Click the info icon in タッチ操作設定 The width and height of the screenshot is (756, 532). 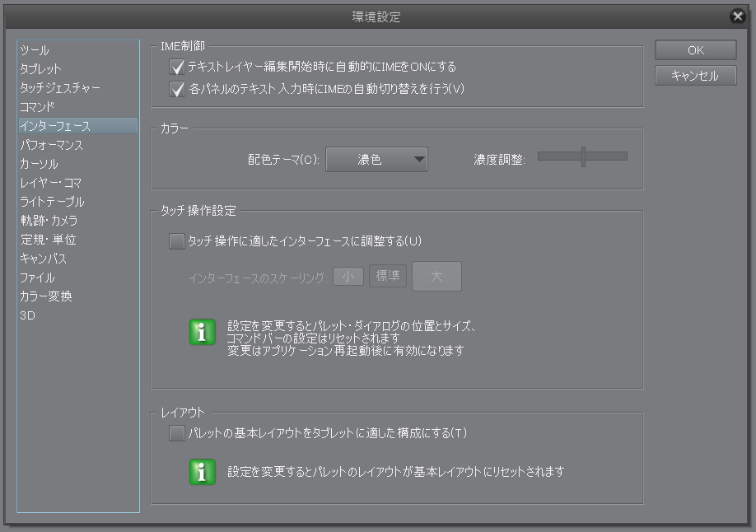click(x=203, y=333)
